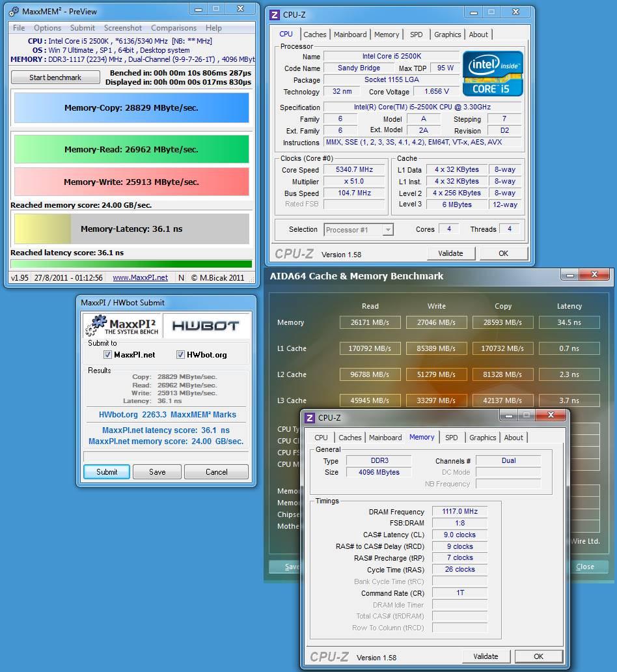Click Save button in HWbot Submit dialog
This screenshot has width=617, height=672.
pos(158,472)
